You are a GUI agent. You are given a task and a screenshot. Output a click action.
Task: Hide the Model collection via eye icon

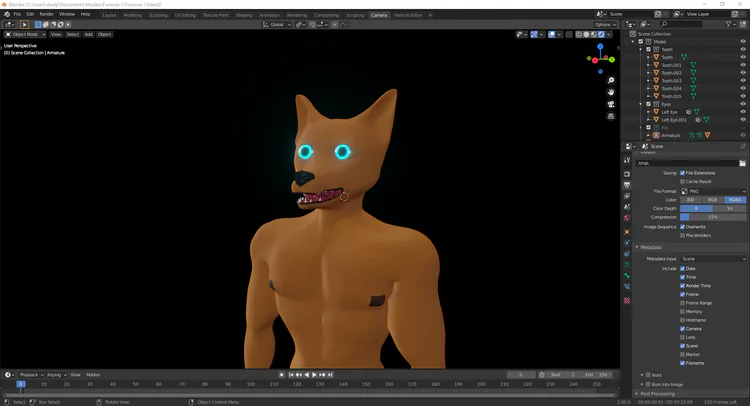click(743, 42)
